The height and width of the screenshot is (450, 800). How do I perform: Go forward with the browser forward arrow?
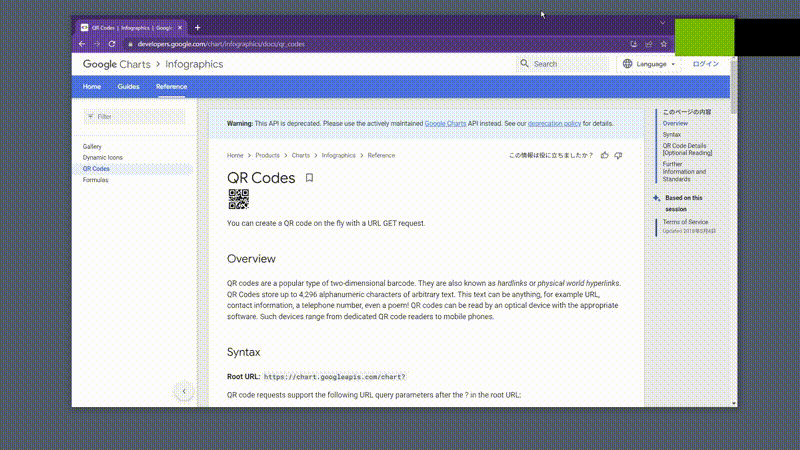click(97, 44)
